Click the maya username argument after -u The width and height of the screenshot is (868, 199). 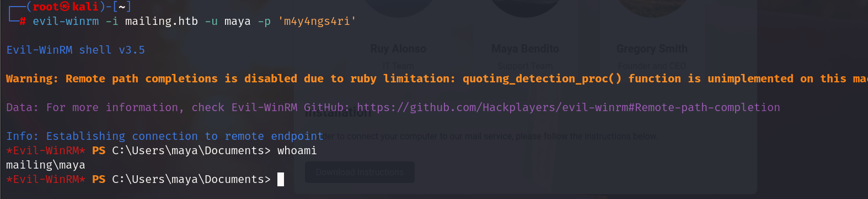238,21
